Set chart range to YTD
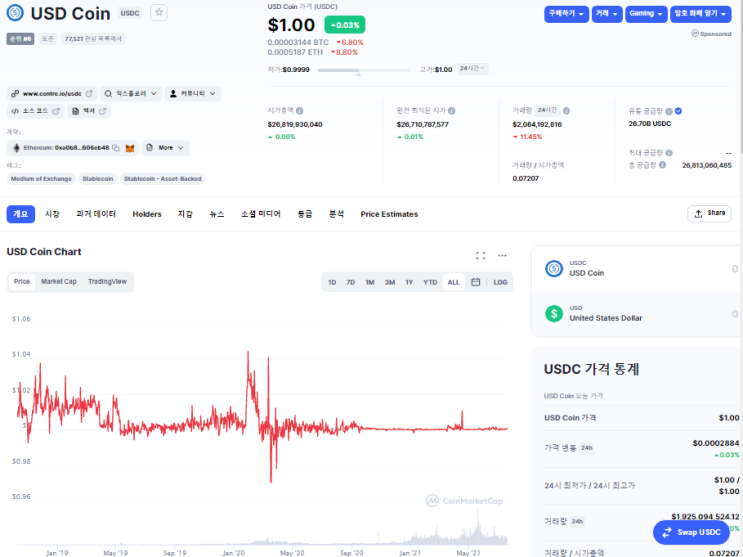 tap(430, 282)
